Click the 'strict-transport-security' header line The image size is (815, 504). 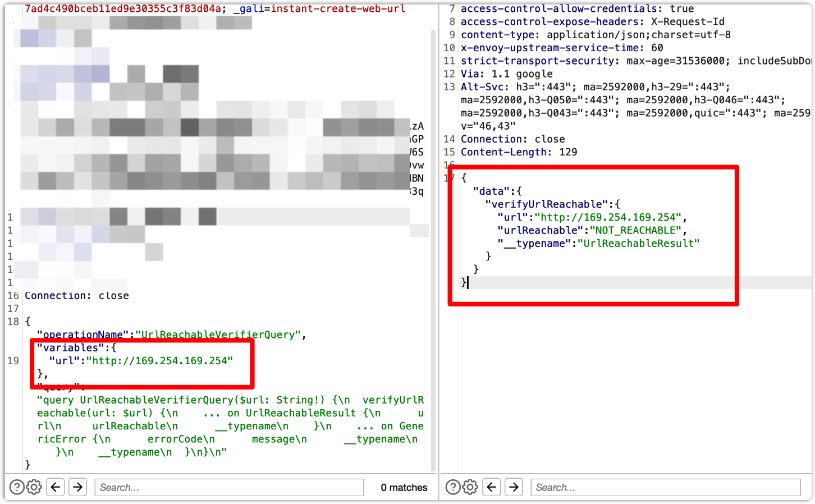(x=636, y=61)
